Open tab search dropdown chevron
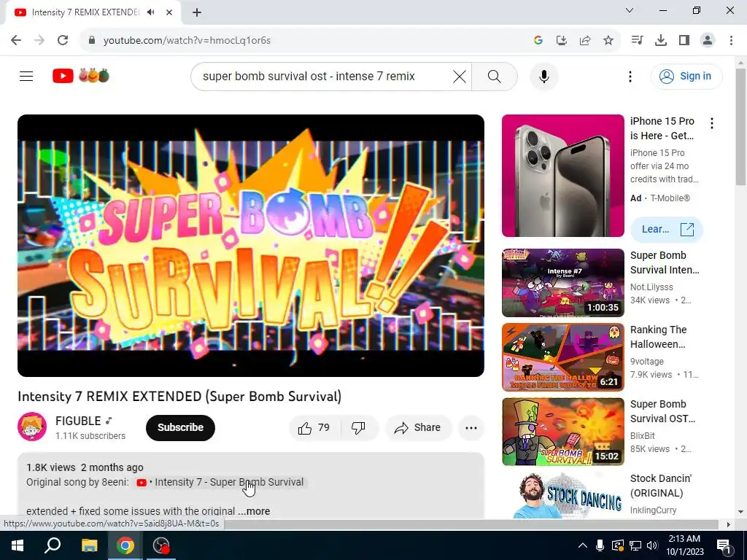Image resolution: width=747 pixels, height=560 pixels. pyautogui.click(x=630, y=10)
